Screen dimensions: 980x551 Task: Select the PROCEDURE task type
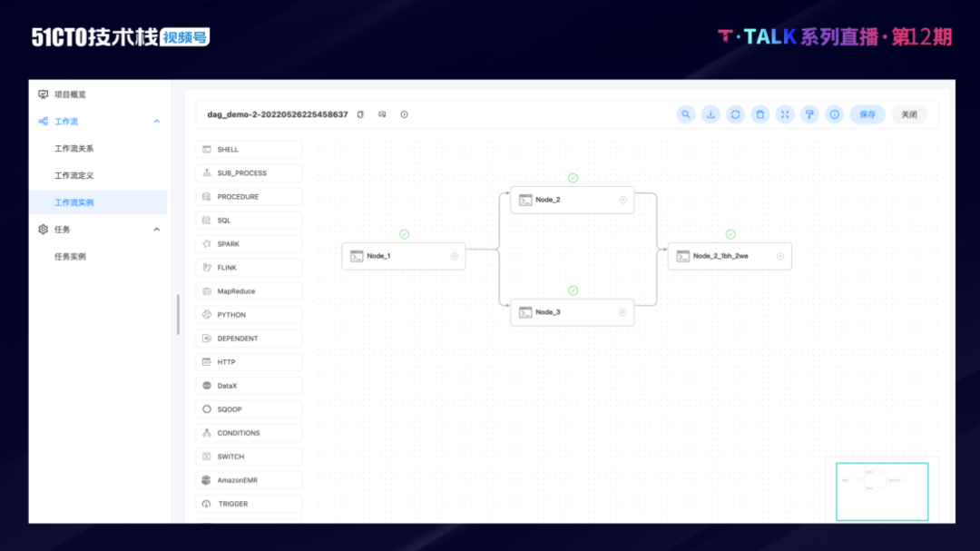[x=249, y=196]
